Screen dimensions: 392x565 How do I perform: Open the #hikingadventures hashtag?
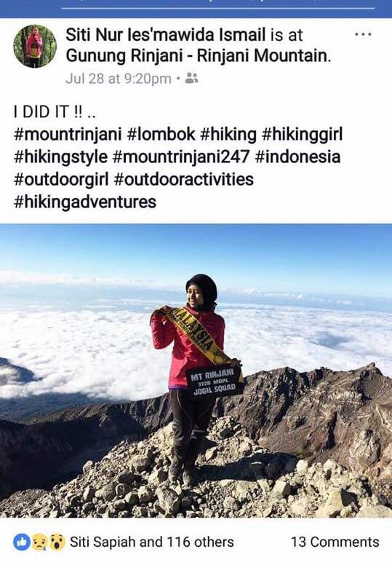[x=85, y=202]
